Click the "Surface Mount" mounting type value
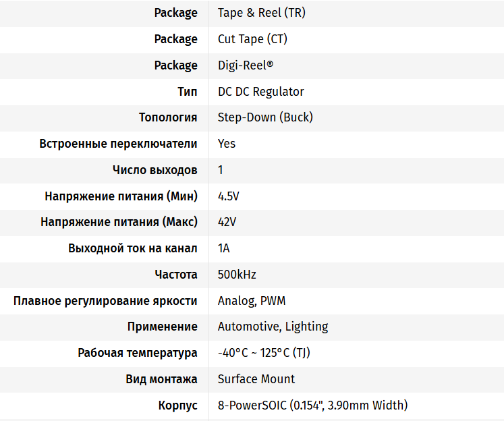Image resolution: width=504 pixels, height=421 pixels. (x=256, y=379)
